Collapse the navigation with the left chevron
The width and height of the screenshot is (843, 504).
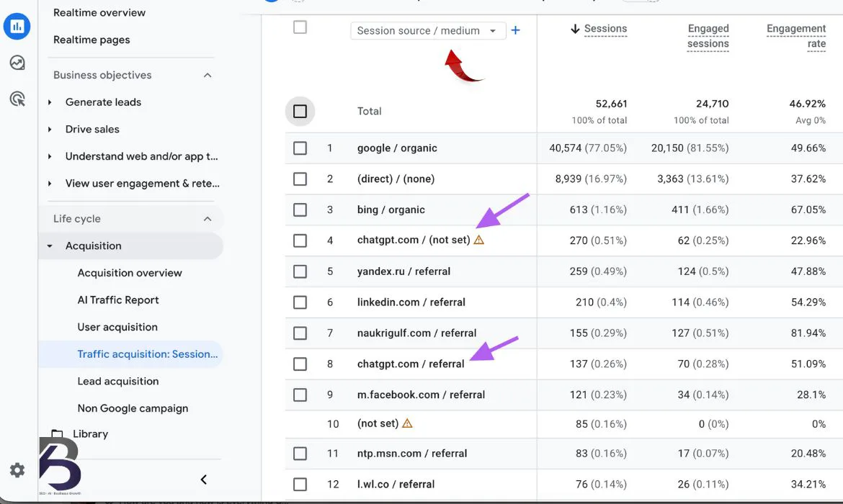(203, 479)
